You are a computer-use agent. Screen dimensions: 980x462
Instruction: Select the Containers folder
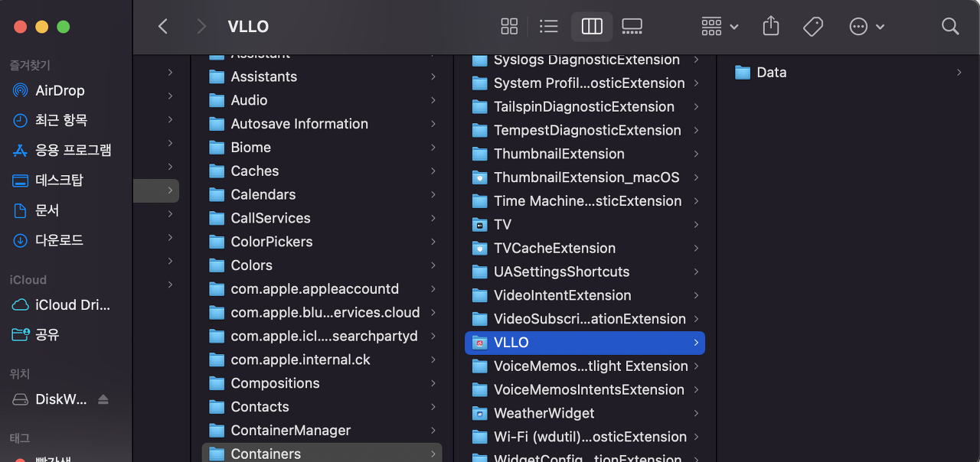click(x=322, y=454)
